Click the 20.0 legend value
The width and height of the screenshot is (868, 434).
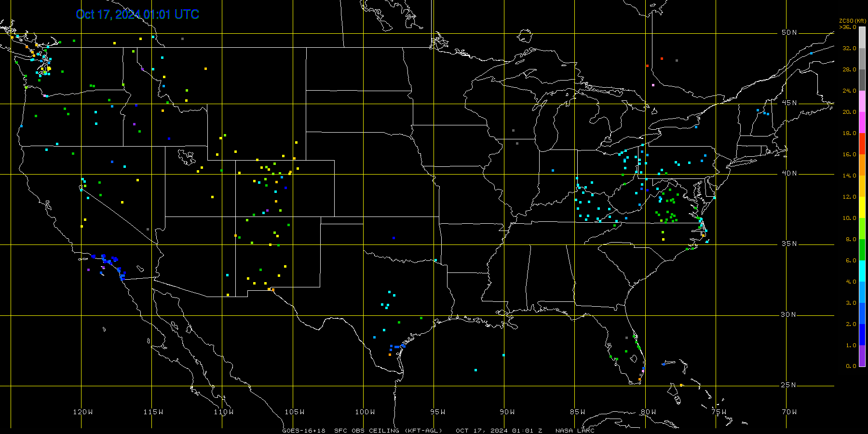(x=850, y=112)
